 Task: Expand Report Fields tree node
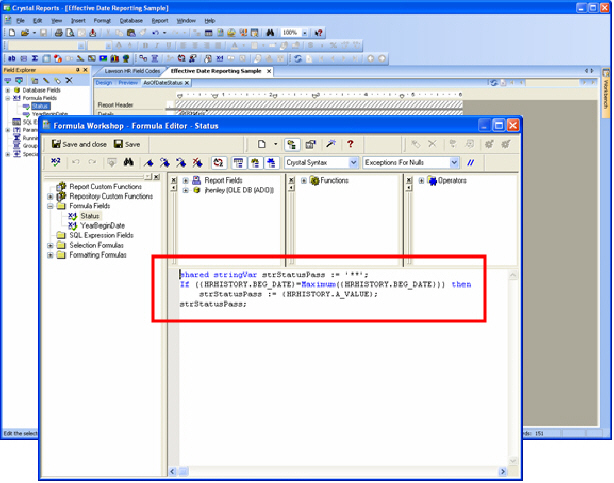click(186, 181)
